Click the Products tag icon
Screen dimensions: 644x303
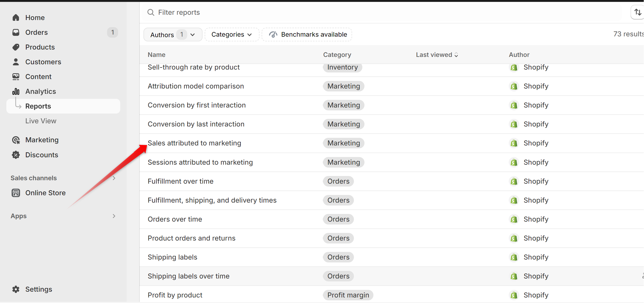(16, 47)
